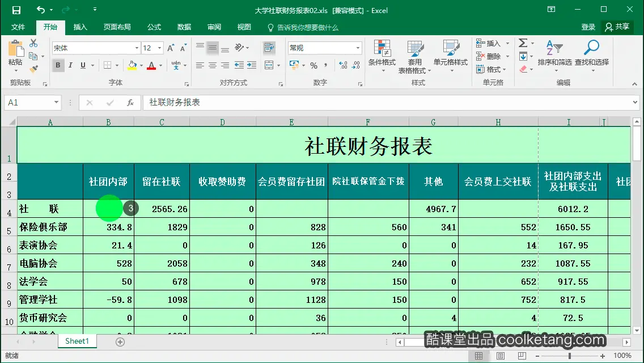This screenshot has width=644, height=363.
Task: Click the AutoSum sigma icon
Action: [523, 43]
